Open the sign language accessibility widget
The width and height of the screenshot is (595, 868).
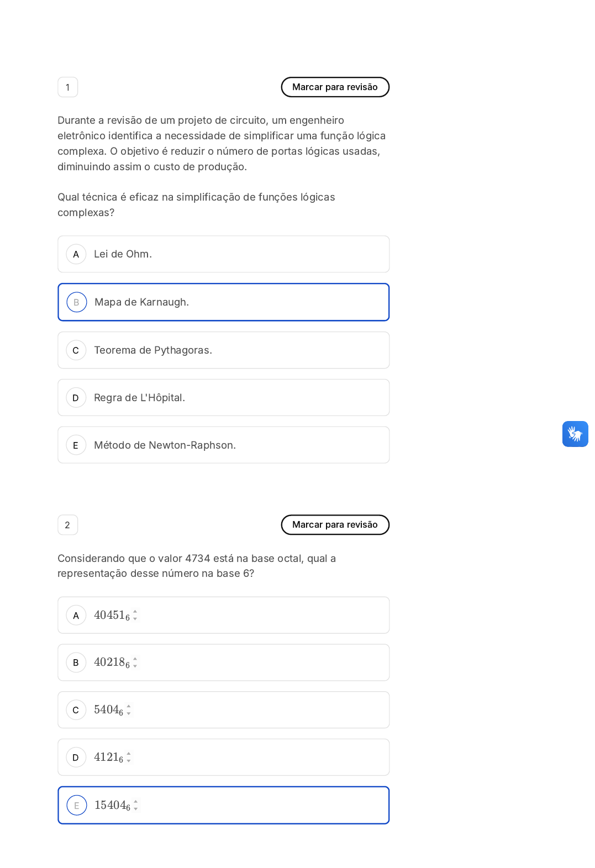(575, 434)
